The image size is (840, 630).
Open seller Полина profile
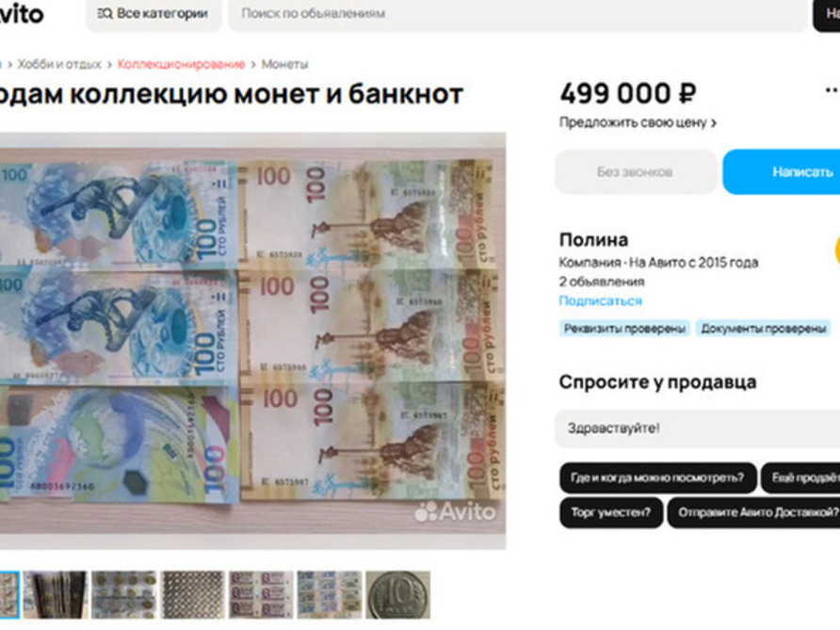click(x=593, y=239)
